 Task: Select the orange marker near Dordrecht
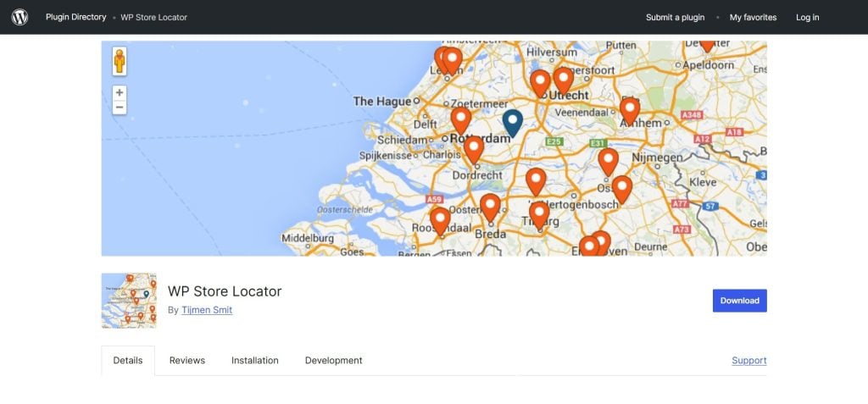click(x=474, y=148)
